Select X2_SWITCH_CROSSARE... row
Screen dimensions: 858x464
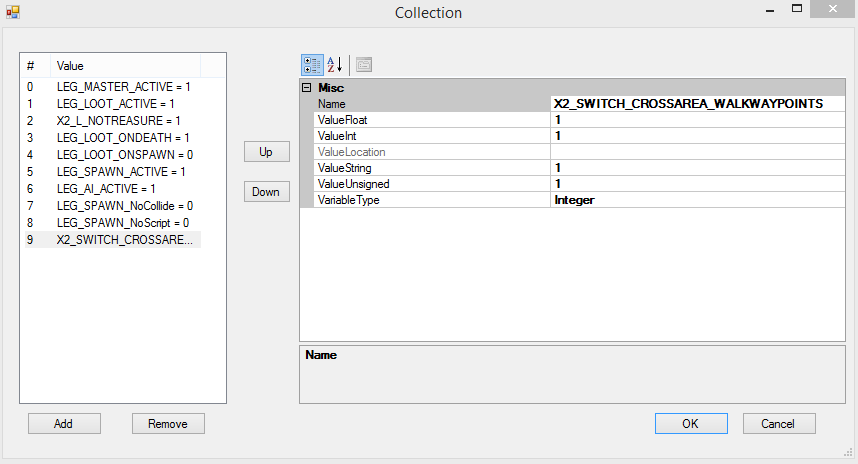[113, 240]
